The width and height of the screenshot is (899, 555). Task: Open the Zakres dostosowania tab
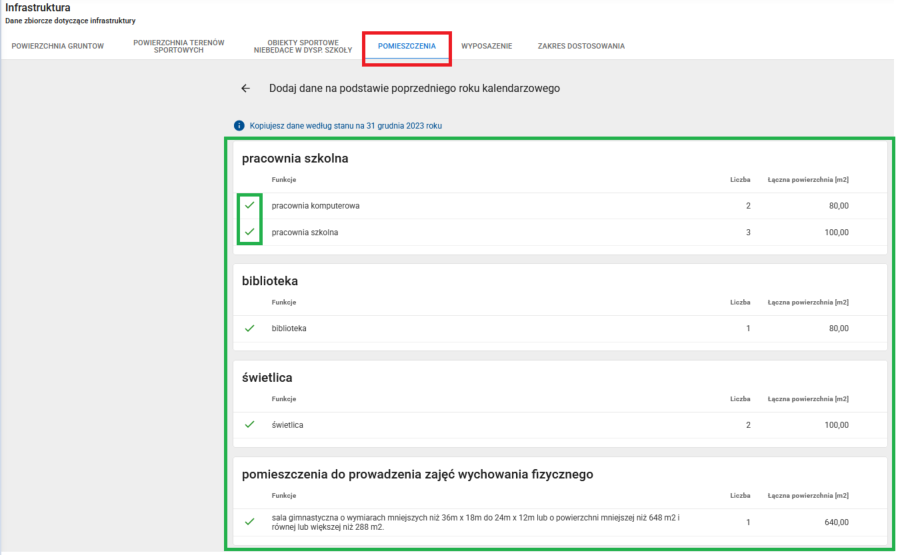click(581, 46)
